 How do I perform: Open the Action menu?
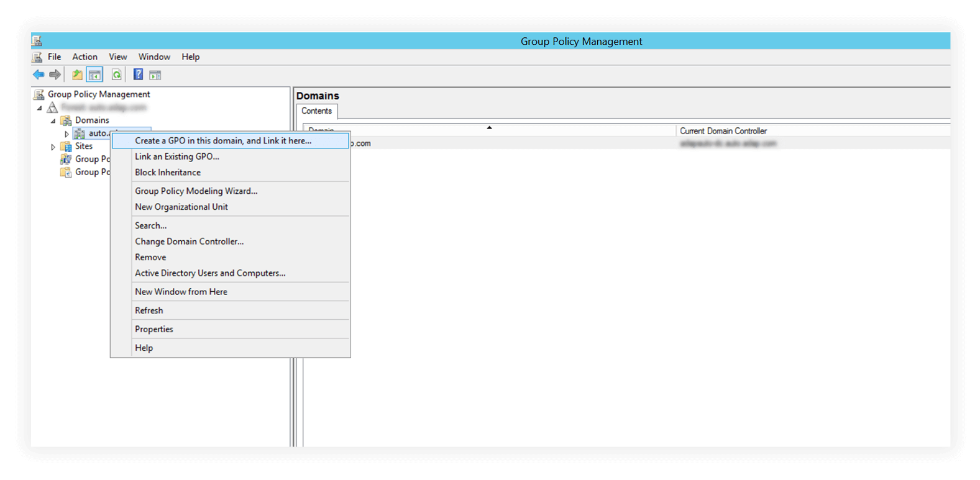85,57
